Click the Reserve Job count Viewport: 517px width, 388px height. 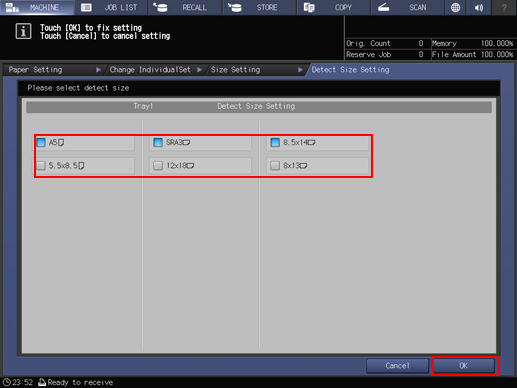click(421, 54)
